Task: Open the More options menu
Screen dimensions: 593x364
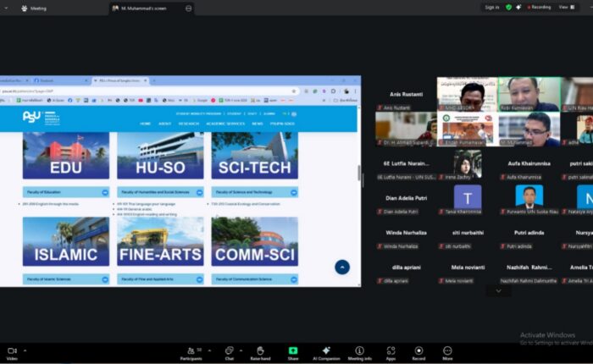Action: pos(445,350)
